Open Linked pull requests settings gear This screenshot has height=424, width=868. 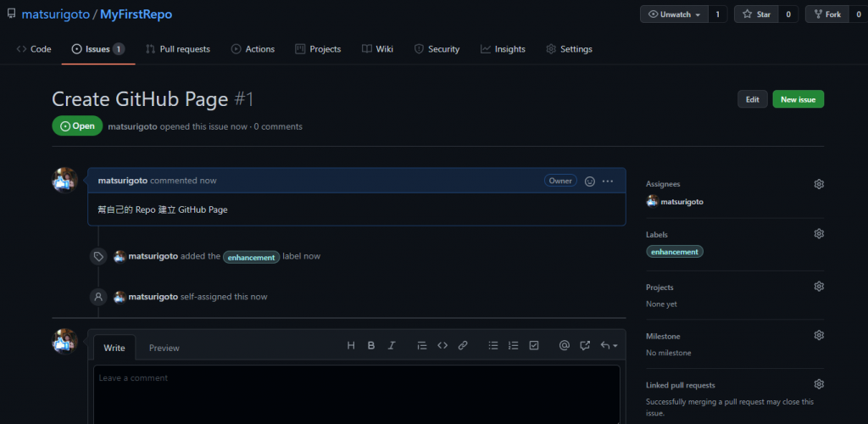[x=819, y=383]
